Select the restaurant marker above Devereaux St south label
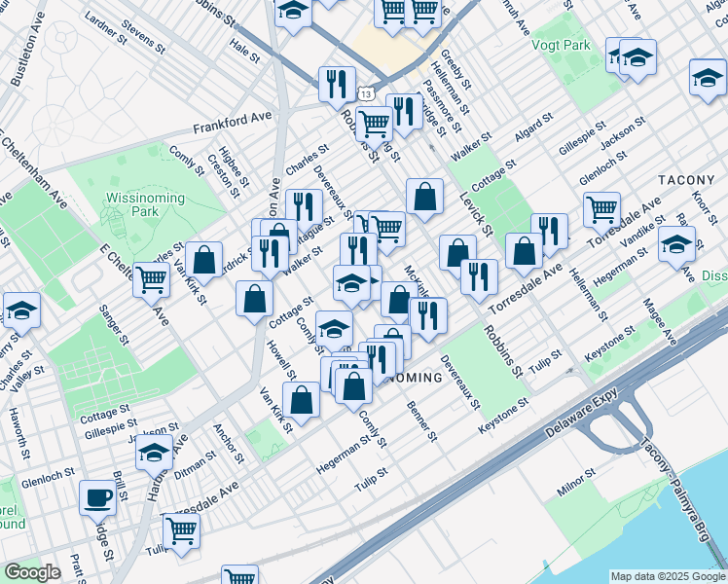728x584 pixels. (x=428, y=316)
